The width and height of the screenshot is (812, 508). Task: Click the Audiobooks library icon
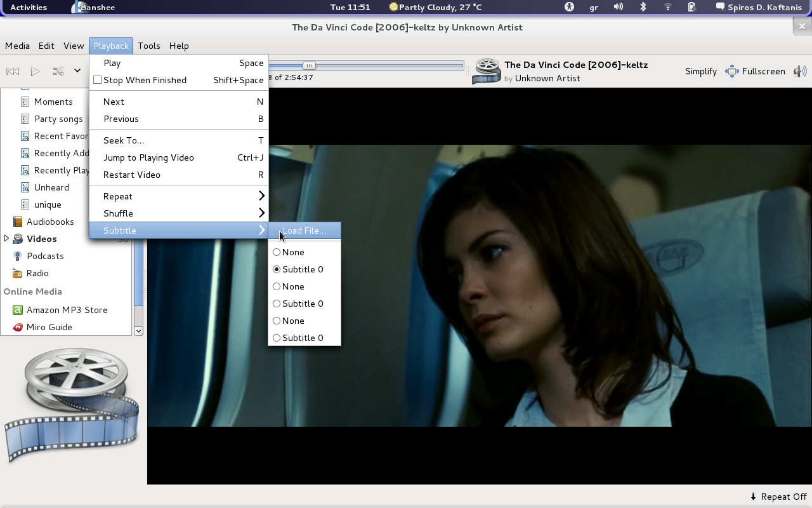[18, 222]
